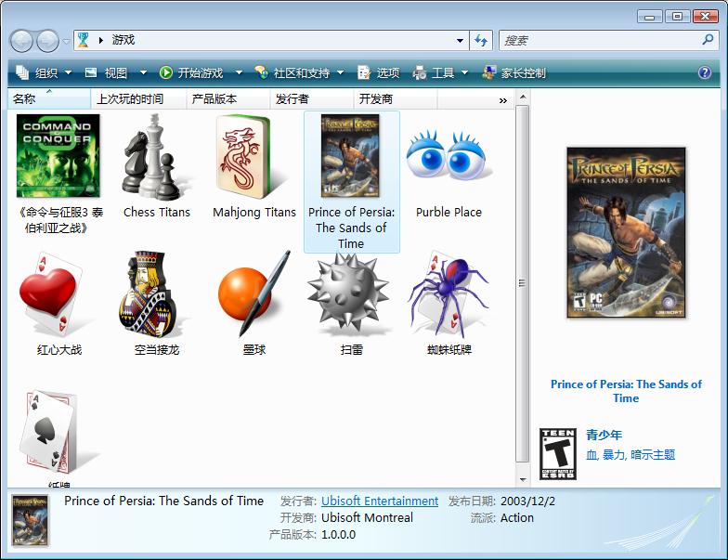Expand the 视图 dropdown arrow
728x560 pixels.
click(143, 72)
